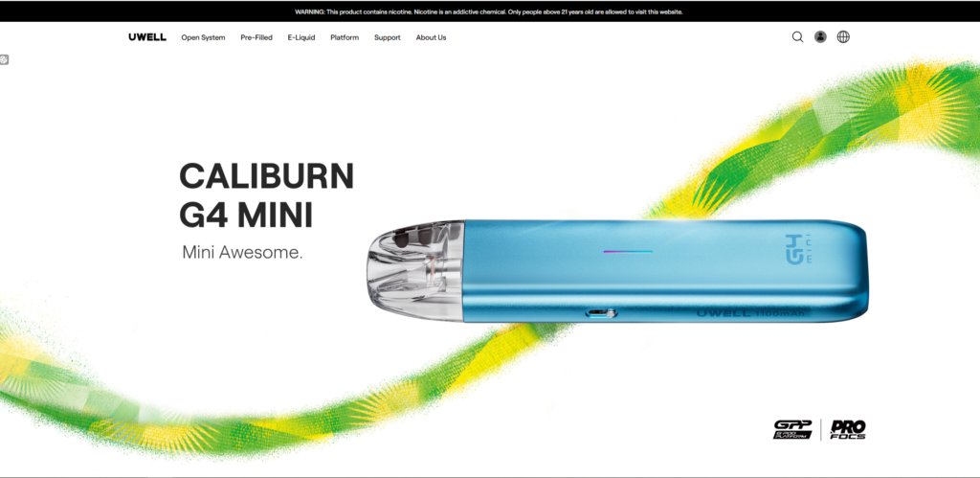Viewport: 980px width, 478px height.
Task: Click the nicotine warning banner text
Action: [x=489, y=11]
